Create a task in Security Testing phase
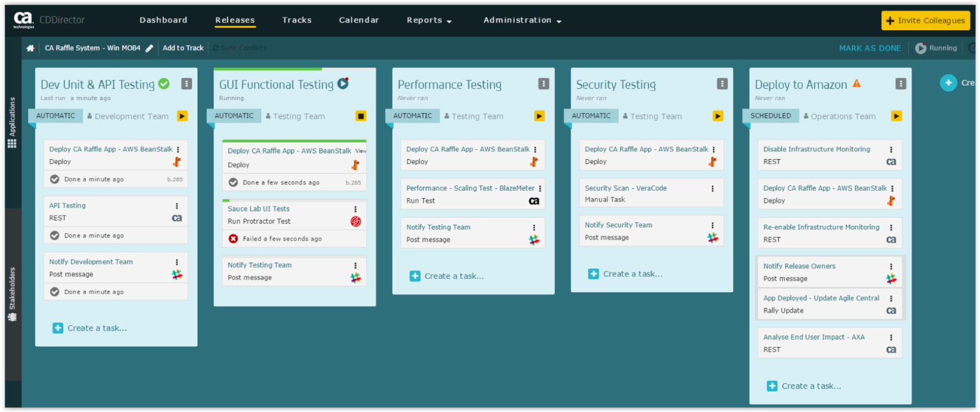Screen dimensions: 980x412 coord(626,274)
